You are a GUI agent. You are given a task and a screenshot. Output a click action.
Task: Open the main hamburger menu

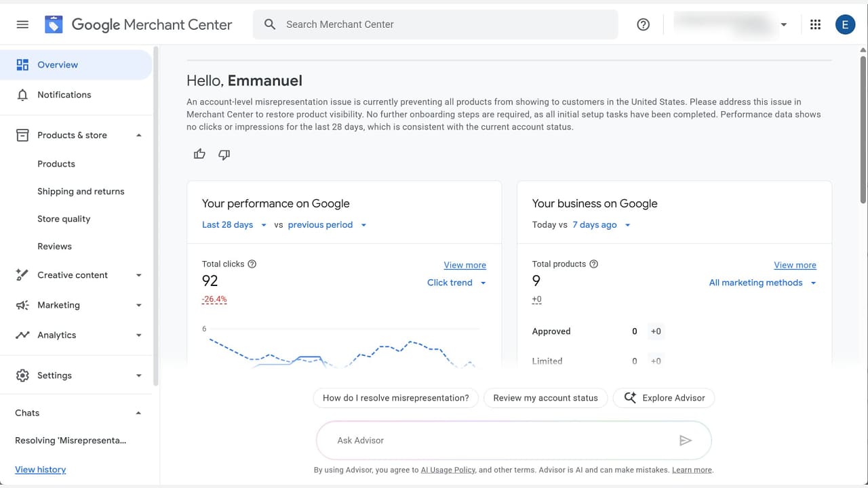pyautogui.click(x=22, y=24)
